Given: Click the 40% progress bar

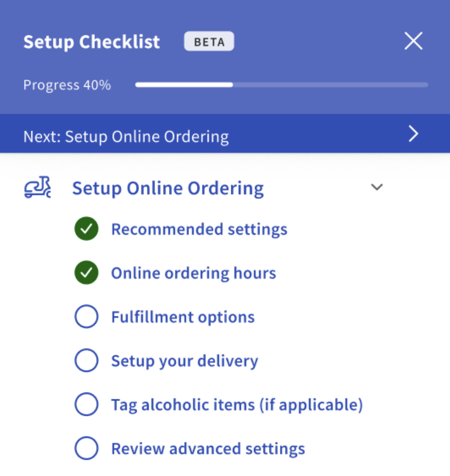Looking at the screenshot, I should click(x=281, y=85).
